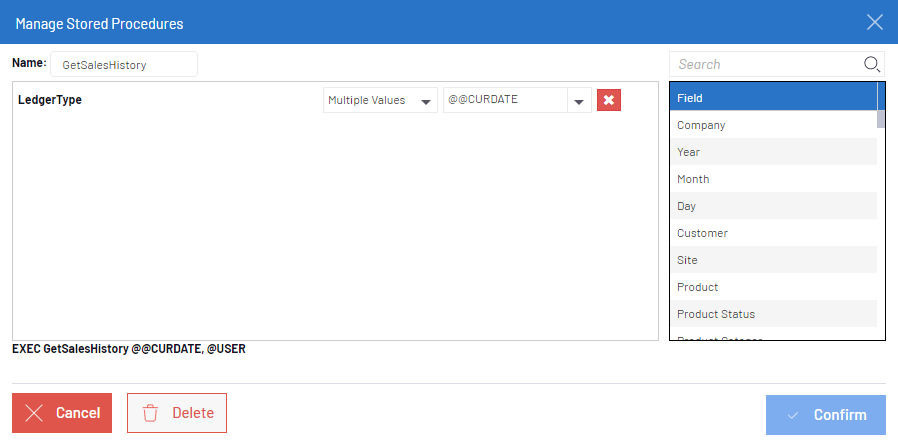Remove the LedgerType parameter with red X

[608, 100]
